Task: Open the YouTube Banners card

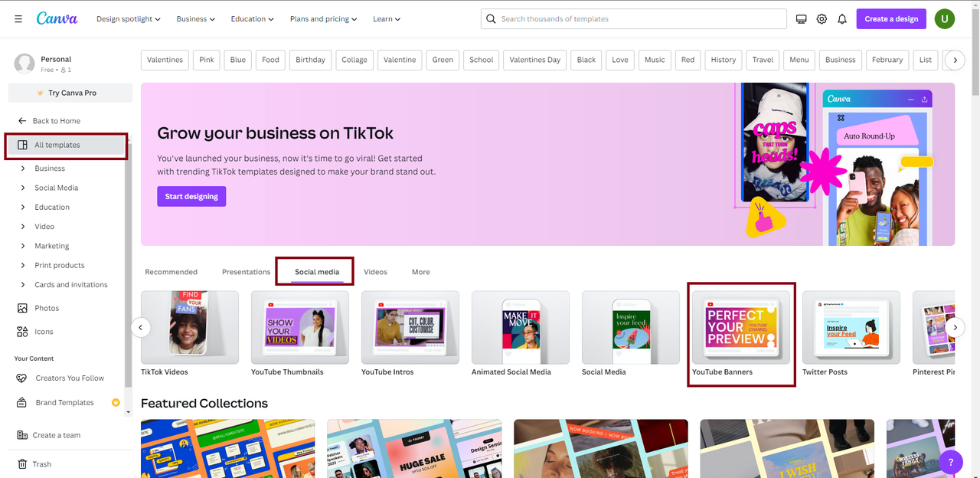Action: coord(741,327)
